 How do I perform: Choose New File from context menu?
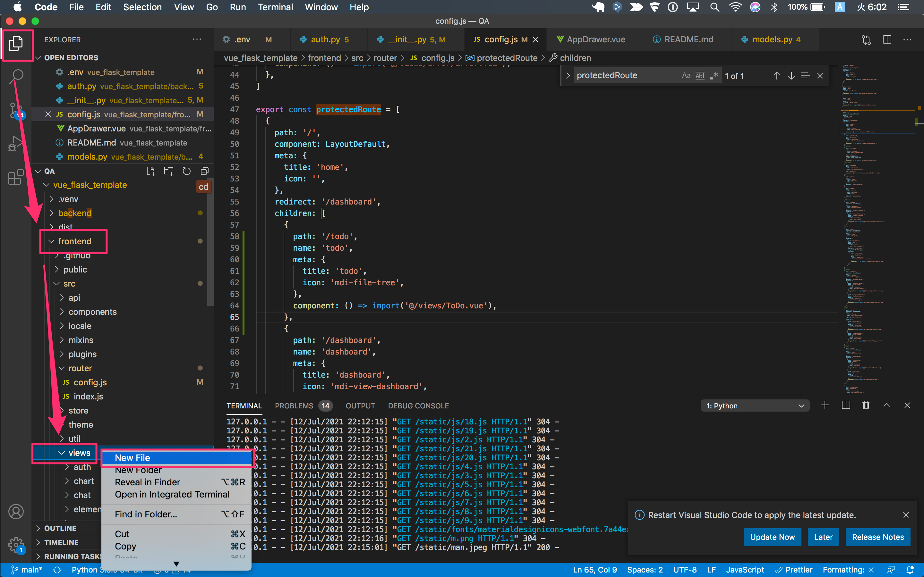pos(132,457)
